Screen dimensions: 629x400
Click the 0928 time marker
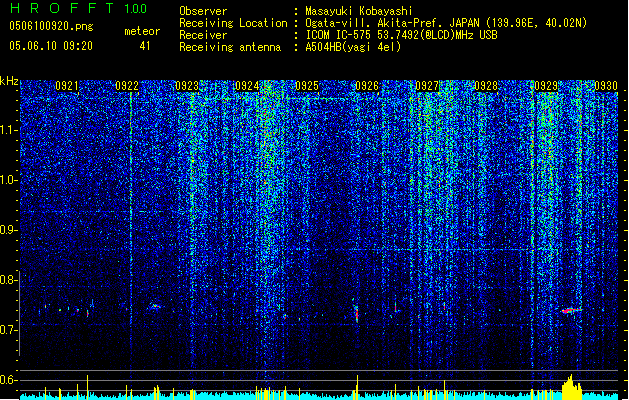tap(486, 86)
